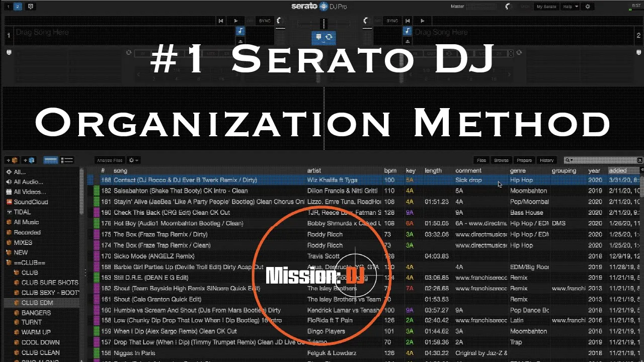Click the My Serato button
This screenshot has height=362, width=644.
click(x=546, y=7)
